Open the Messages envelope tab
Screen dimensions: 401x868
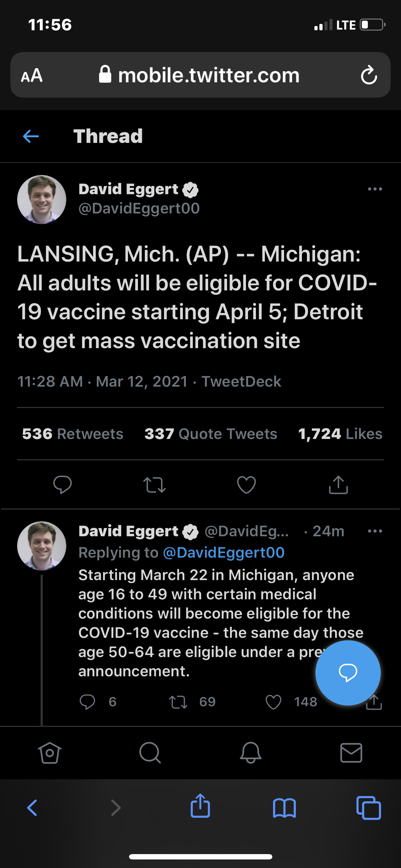(x=351, y=753)
